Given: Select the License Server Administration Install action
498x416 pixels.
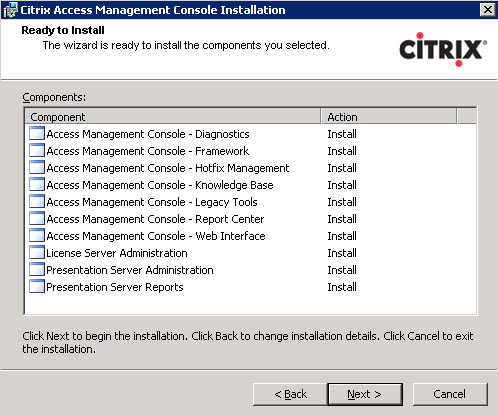Looking at the screenshot, I should coord(342,253).
